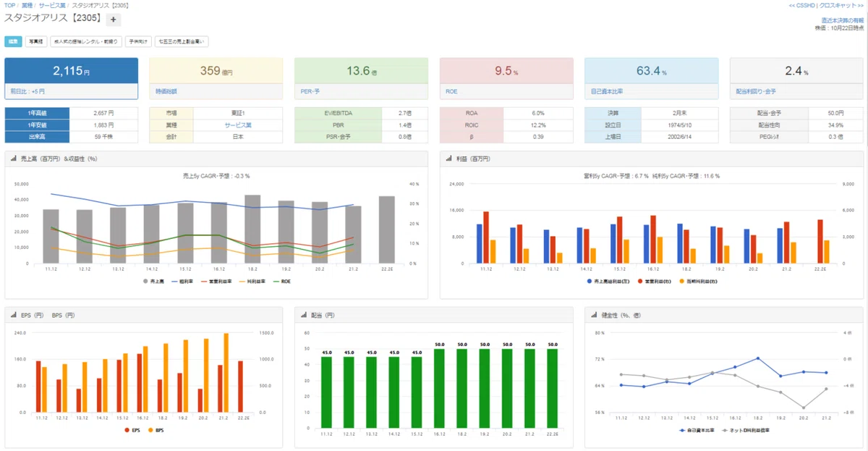This screenshot has width=868, height=451.
Task: Toggle EPS series in EPS/BPS legend
Action: point(134,430)
